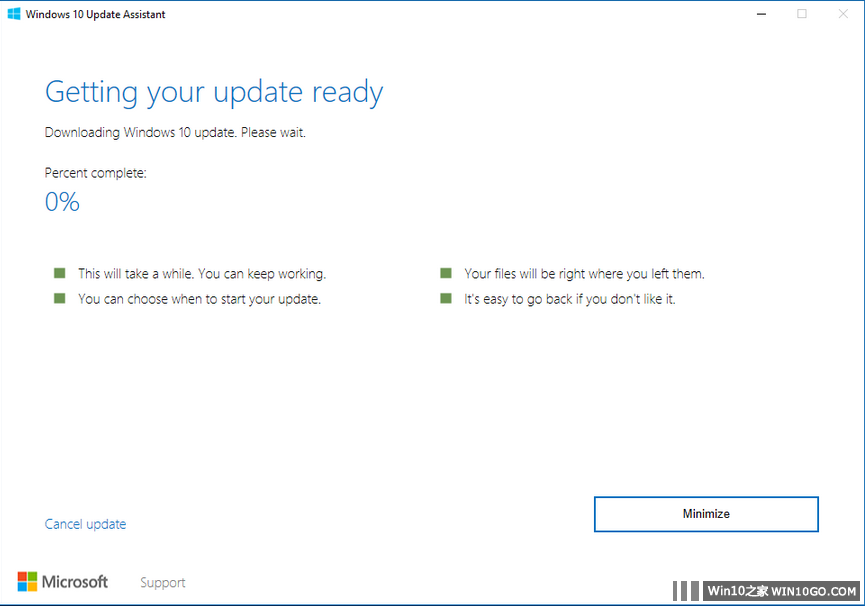The image size is (865, 606).
Task: Click 'Your files will be right where' text
Action: coord(584,273)
